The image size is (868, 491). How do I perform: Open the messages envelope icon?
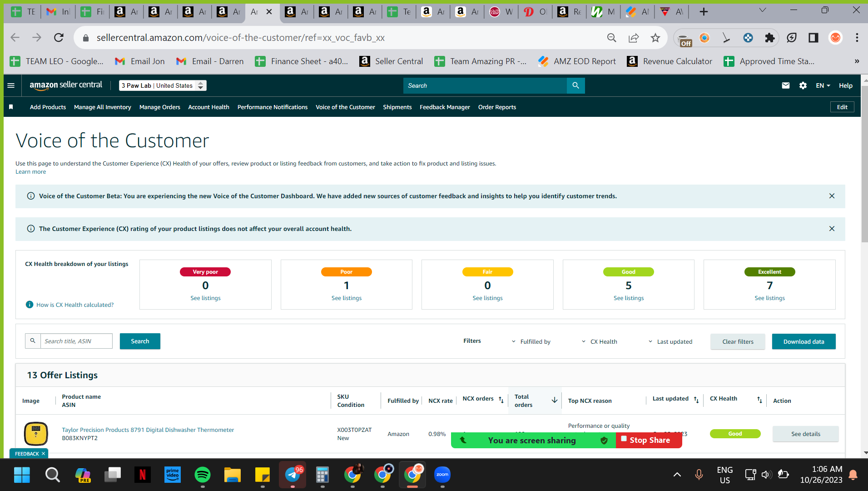point(785,85)
